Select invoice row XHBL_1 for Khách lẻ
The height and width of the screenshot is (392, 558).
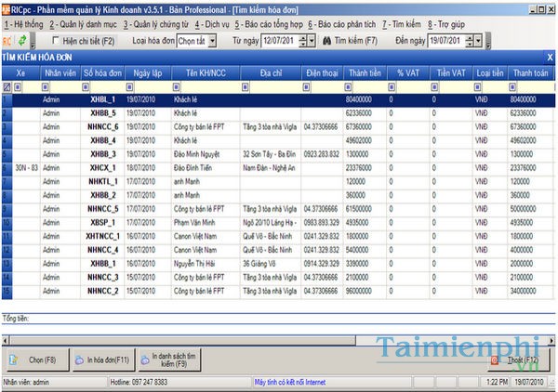(102, 98)
